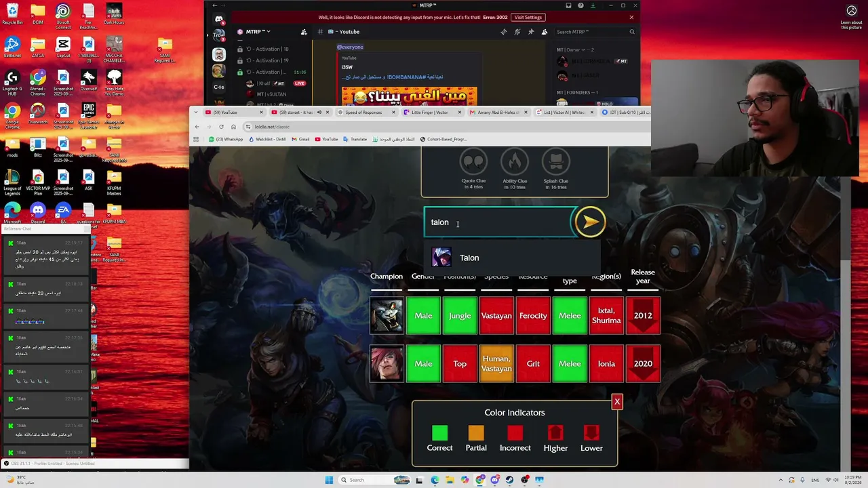Image resolution: width=868 pixels, height=488 pixels.
Task: Open the Quote Clue icon
Action: point(473,163)
